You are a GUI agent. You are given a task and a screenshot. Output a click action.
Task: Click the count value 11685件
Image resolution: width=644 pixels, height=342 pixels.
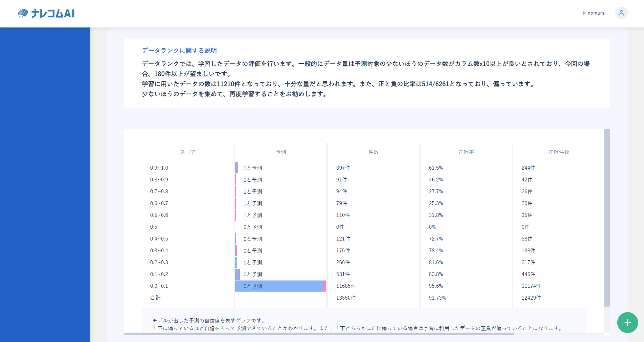click(x=346, y=286)
